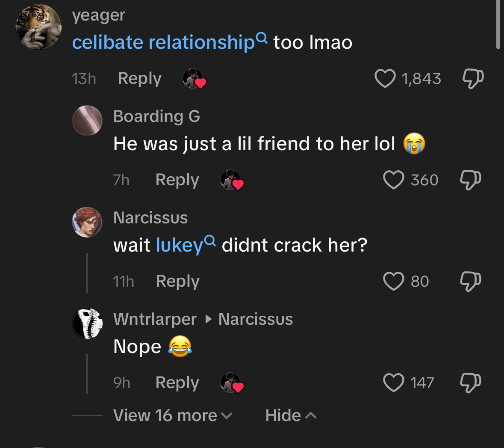Open creator-liked avatar badge under yeager's comment
The width and height of the screenshot is (504, 448).
[x=194, y=79]
